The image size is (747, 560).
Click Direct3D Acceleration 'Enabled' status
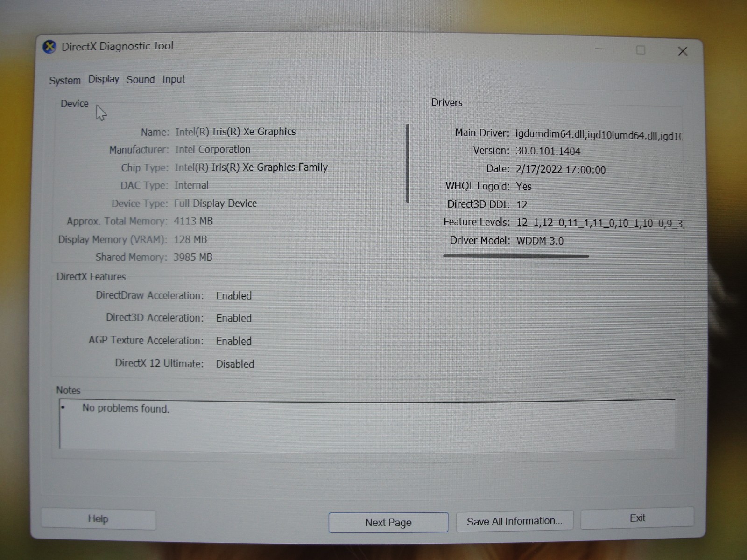point(234,318)
